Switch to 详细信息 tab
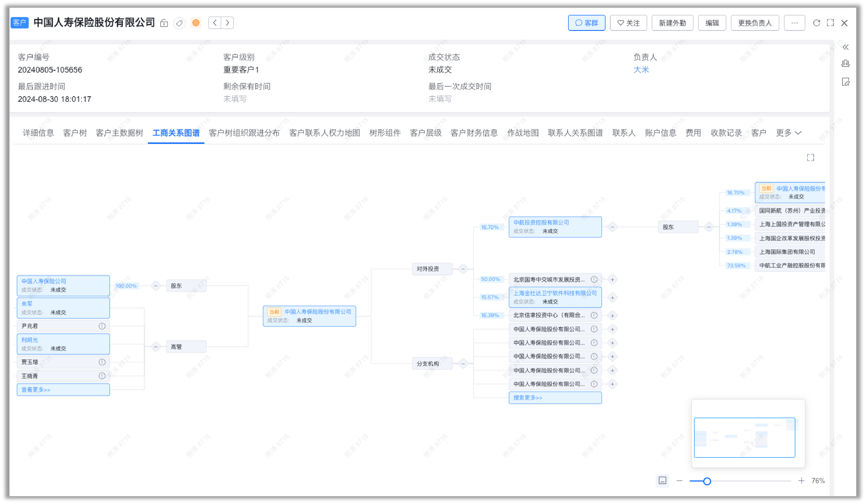The image size is (866, 504). click(x=38, y=133)
